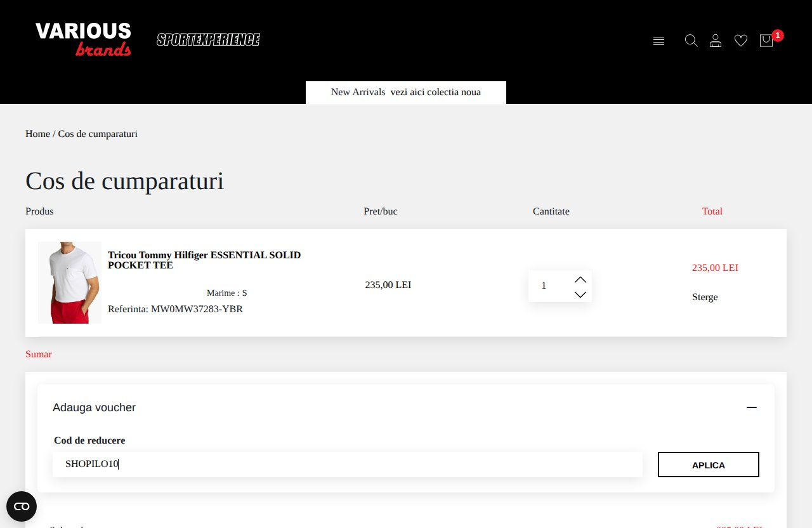
Task: Decrease quantity with the down arrow
Action: pos(580,294)
